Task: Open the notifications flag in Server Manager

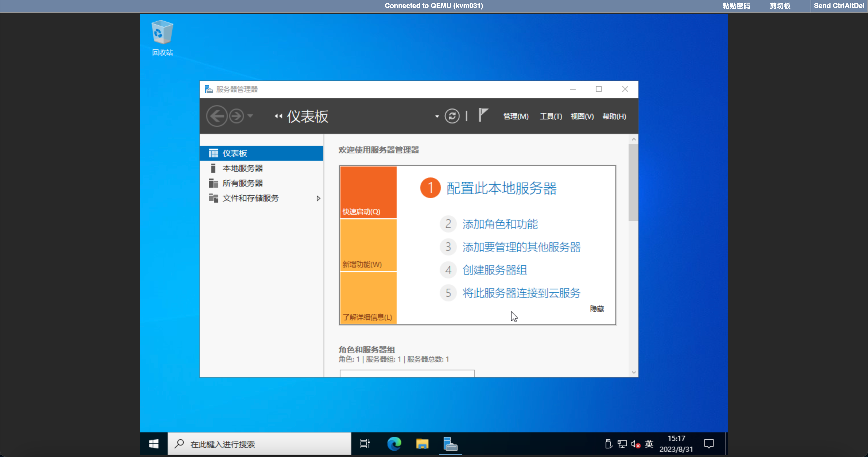Action: 483,116
